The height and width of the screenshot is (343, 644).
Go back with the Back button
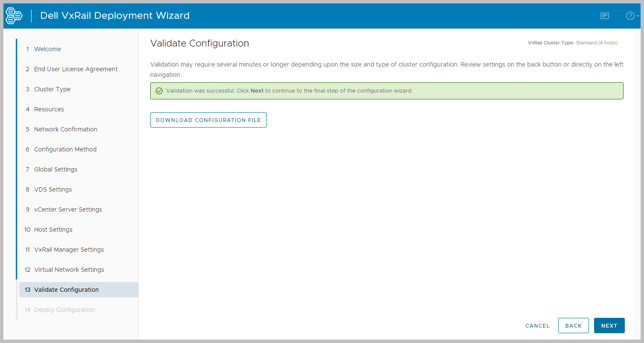click(573, 326)
